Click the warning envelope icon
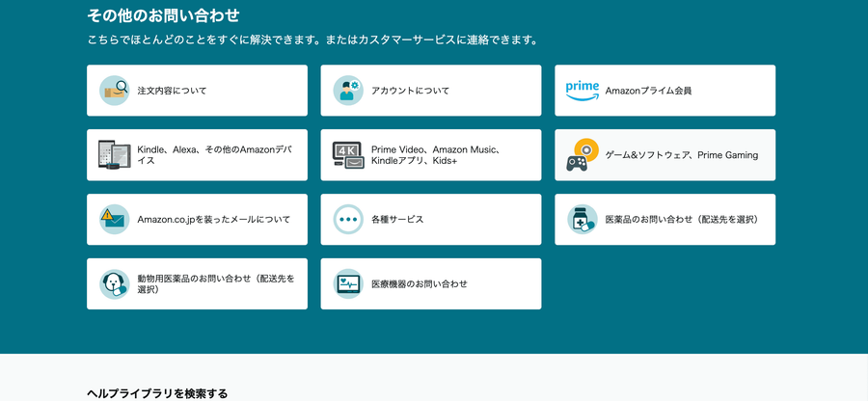Viewport: 868px width, 401px height. pos(114,220)
